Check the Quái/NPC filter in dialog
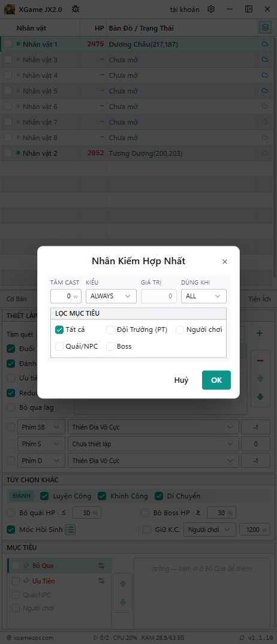The height and width of the screenshot is (644, 277). pyautogui.click(x=59, y=346)
